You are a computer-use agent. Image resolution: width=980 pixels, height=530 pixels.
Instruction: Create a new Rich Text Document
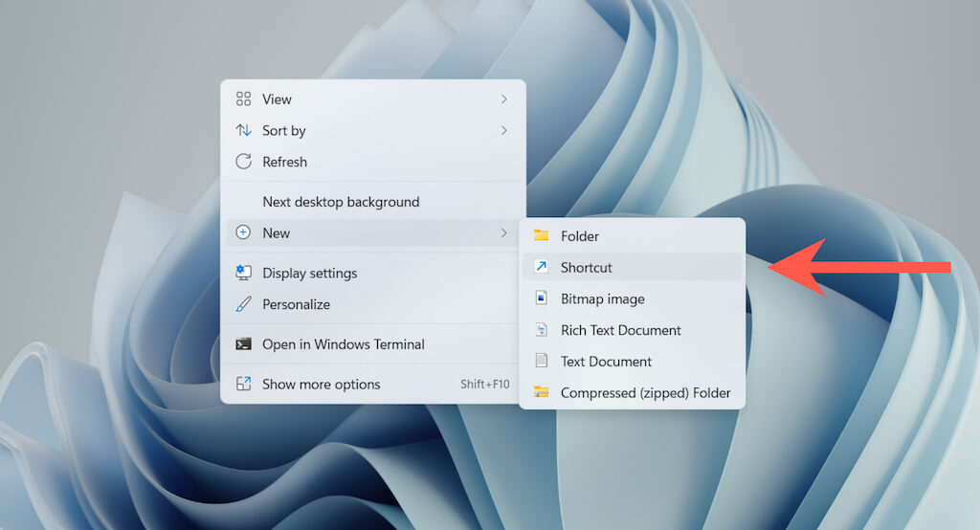632,329
